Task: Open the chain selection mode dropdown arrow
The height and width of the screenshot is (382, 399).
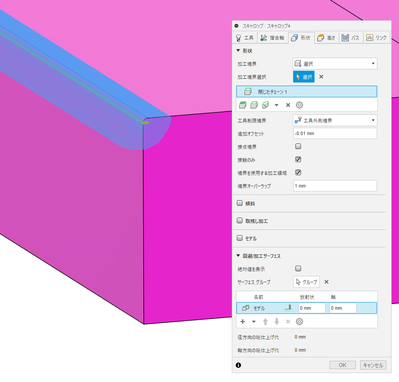Action: (x=276, y=105)
